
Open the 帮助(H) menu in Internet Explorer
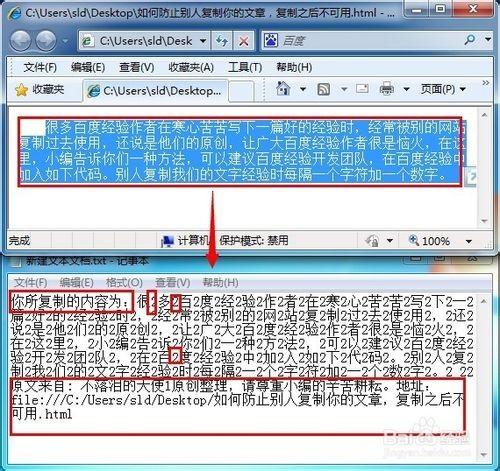[294, 67]
